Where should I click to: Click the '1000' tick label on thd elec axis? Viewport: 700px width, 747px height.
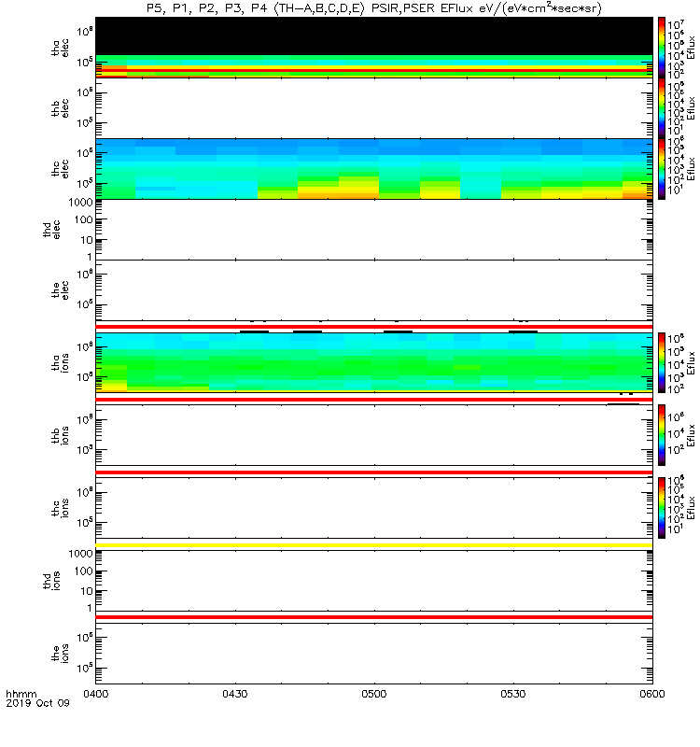(x=80, y=203)
